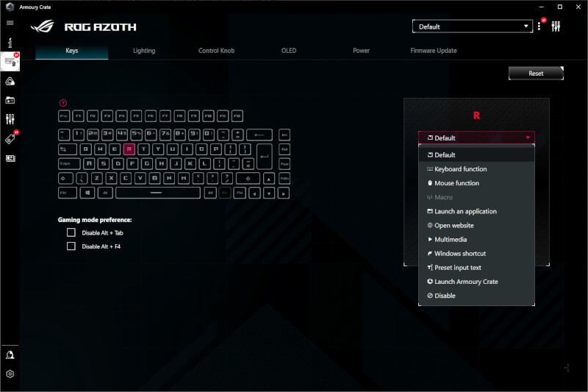The width and height of the screenshot is (588, 392).
Task: Choose Mouse function from the list
Action: pyautogui.click(x=476, y=183)
